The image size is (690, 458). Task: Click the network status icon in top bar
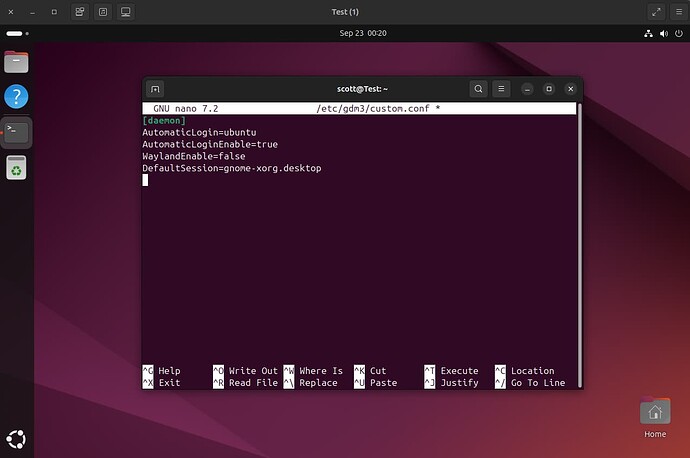649,33
